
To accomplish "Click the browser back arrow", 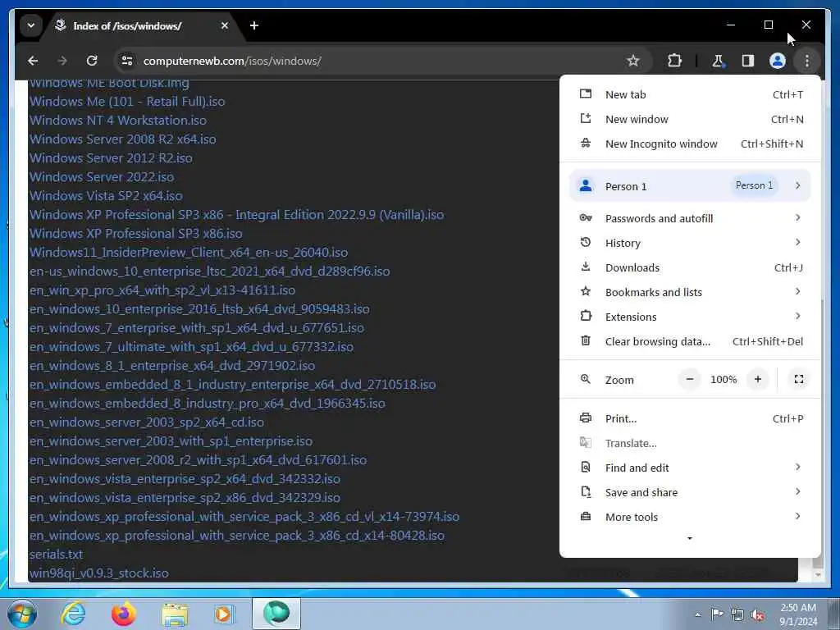I will tap(33, 61).
